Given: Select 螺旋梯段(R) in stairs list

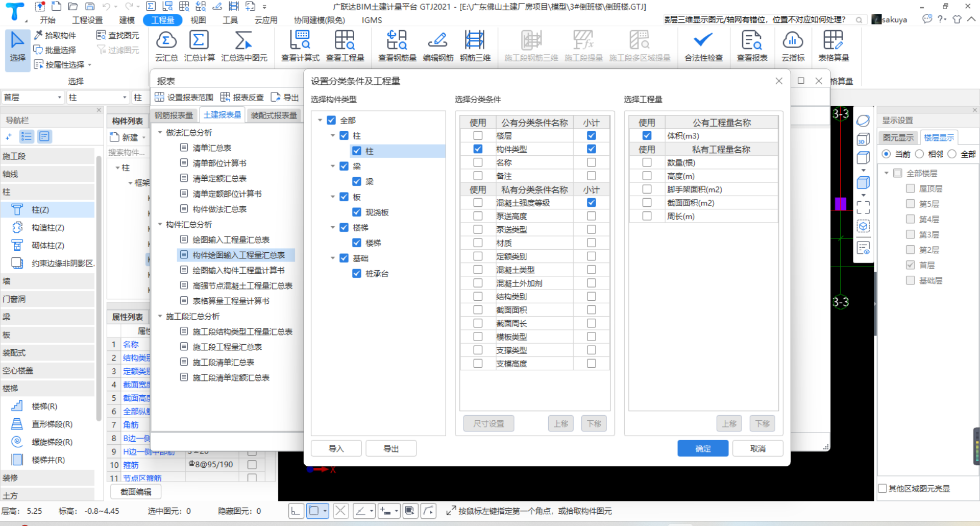Looking at the screenshot, I should pos(52,442).
